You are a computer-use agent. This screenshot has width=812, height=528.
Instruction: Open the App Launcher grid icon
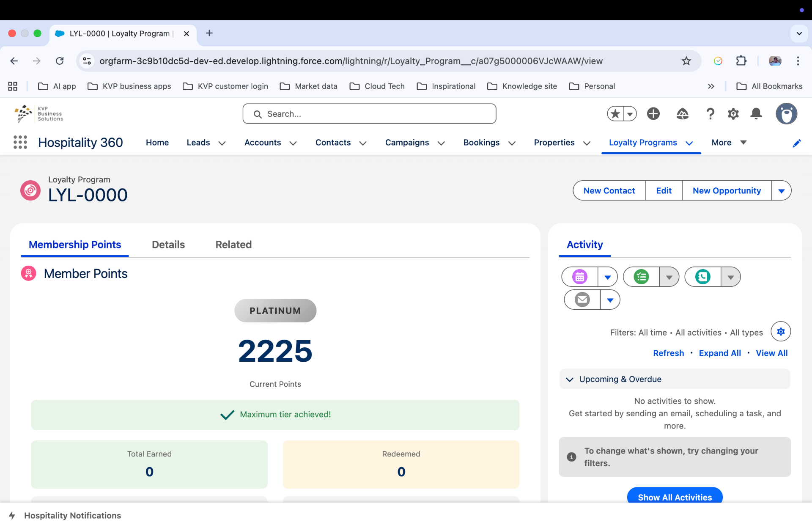pos(20,142)
